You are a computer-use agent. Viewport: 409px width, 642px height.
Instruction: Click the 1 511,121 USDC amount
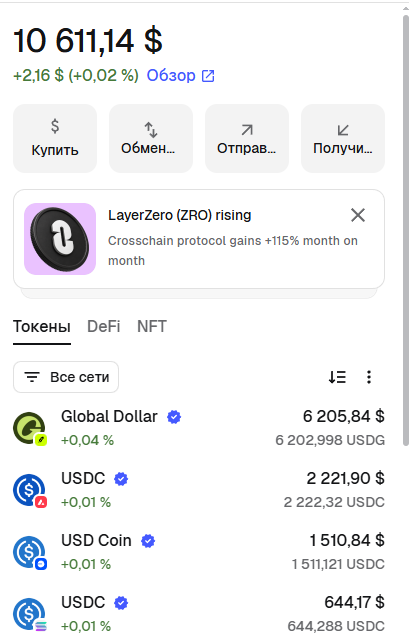(338, 564)
